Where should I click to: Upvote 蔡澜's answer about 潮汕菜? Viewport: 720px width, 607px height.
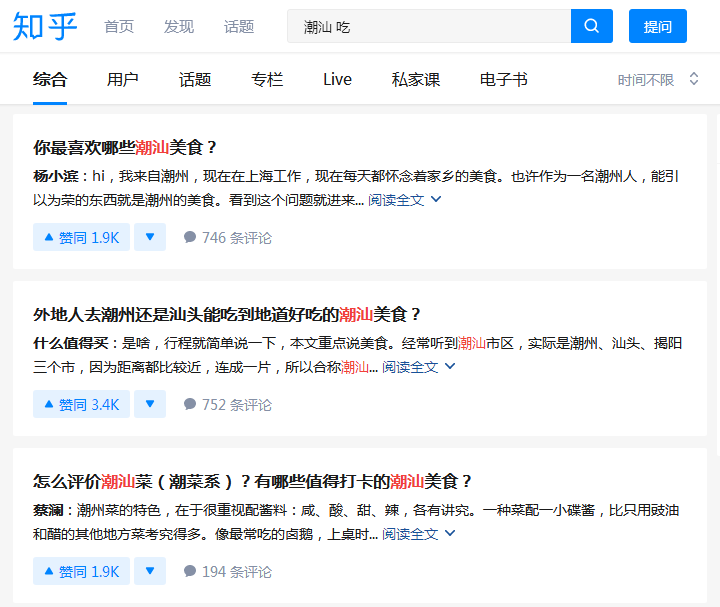(81, 571)
